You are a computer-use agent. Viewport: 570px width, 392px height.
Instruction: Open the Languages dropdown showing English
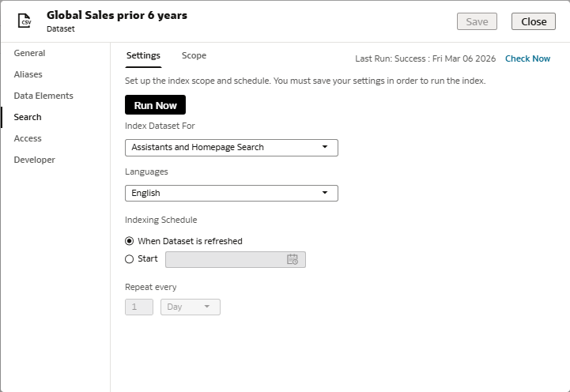231,193
